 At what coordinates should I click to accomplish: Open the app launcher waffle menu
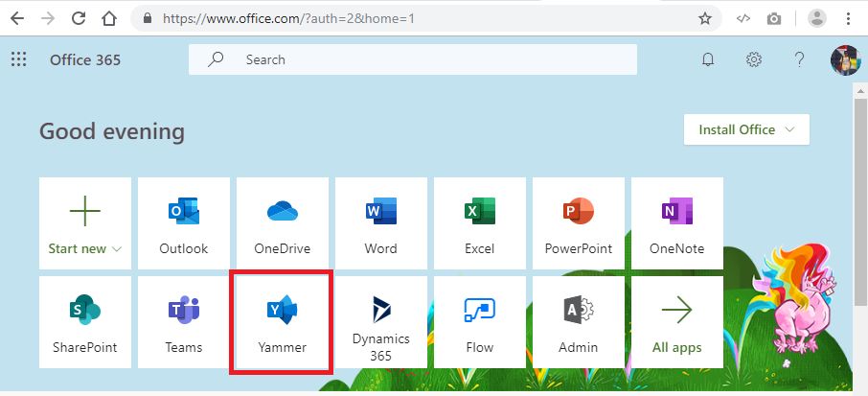pyautogui.click(x=19, y=59)
